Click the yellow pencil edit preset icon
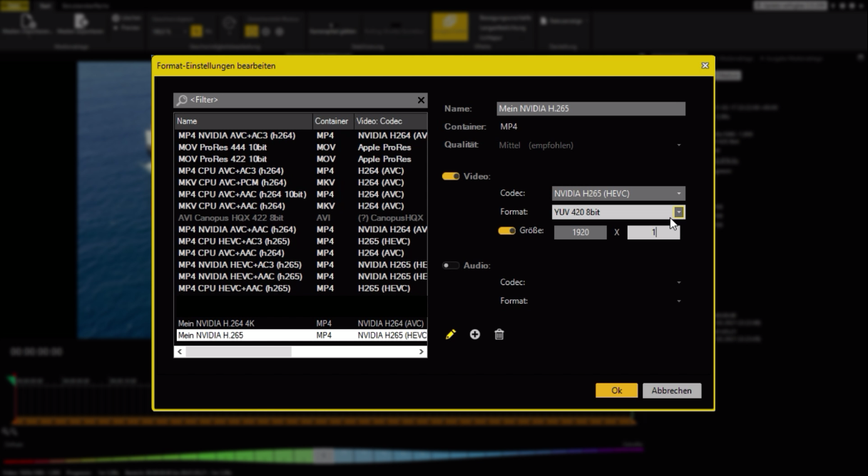 coord(451,333)
